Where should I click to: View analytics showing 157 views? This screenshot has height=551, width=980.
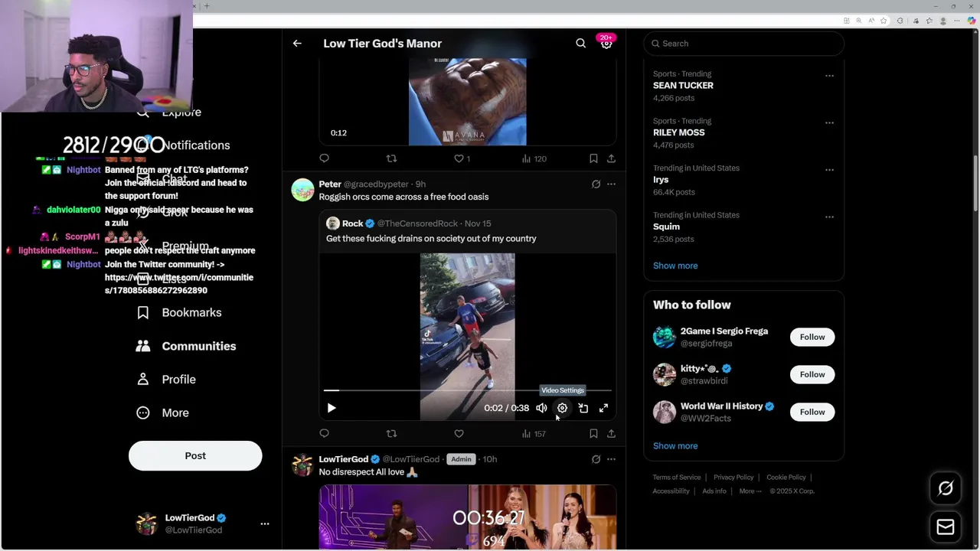[534, 434]
